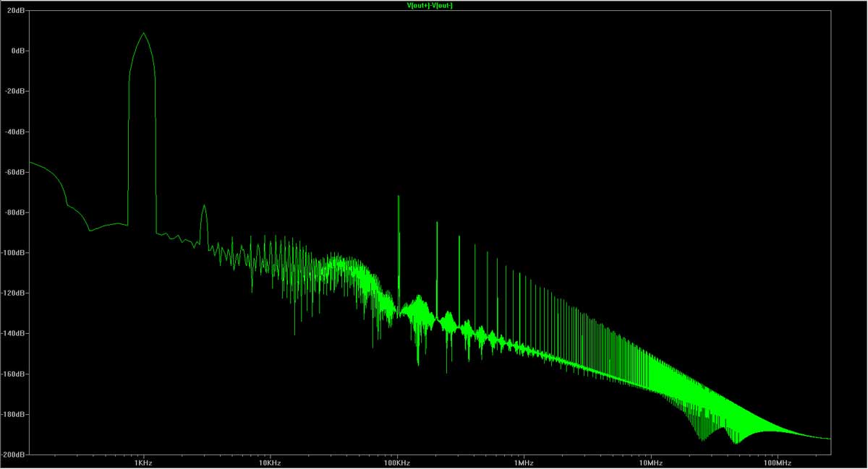Image resolution: width=868 pixels, height=469 pixels.
Task: Click the 100MHz frequency axis label
Action: click(778, 462)
